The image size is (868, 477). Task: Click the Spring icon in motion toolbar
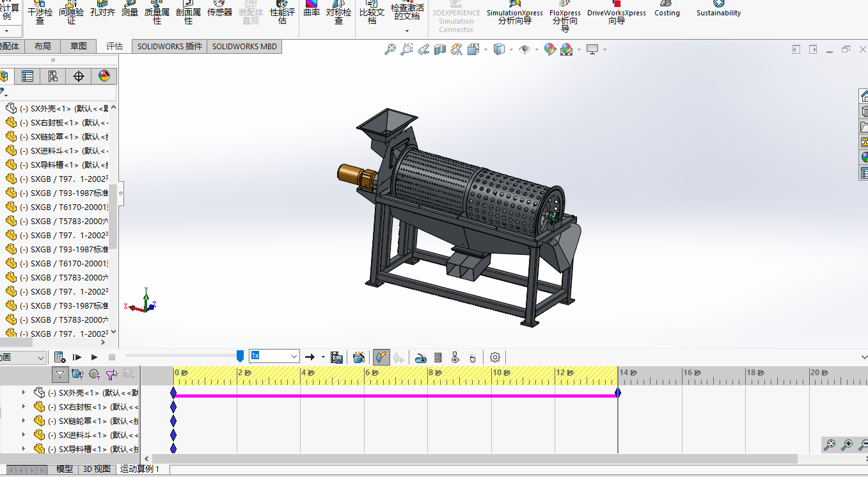(x=438, y=357)
